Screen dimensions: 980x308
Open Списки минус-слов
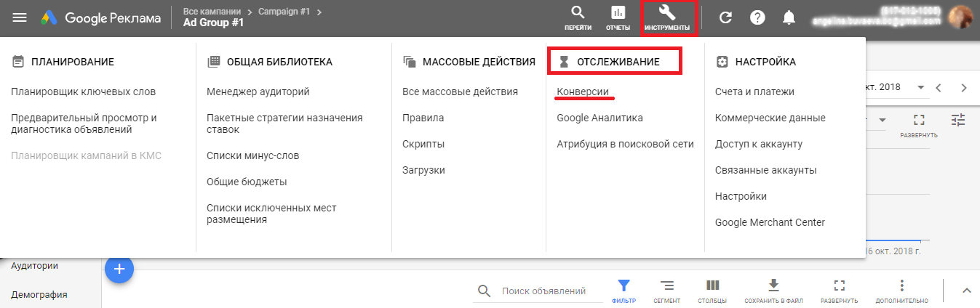pos(252,155)
